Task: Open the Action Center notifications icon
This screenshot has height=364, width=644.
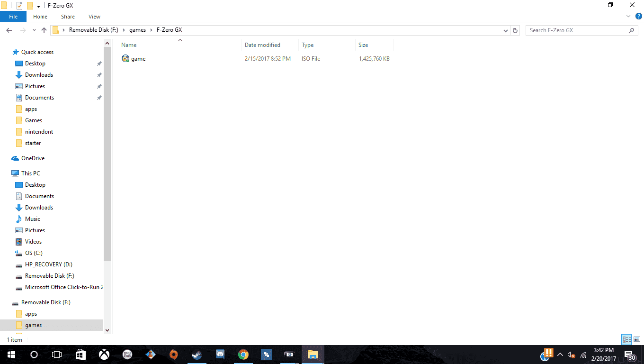Action: click(x=630, y=355)
